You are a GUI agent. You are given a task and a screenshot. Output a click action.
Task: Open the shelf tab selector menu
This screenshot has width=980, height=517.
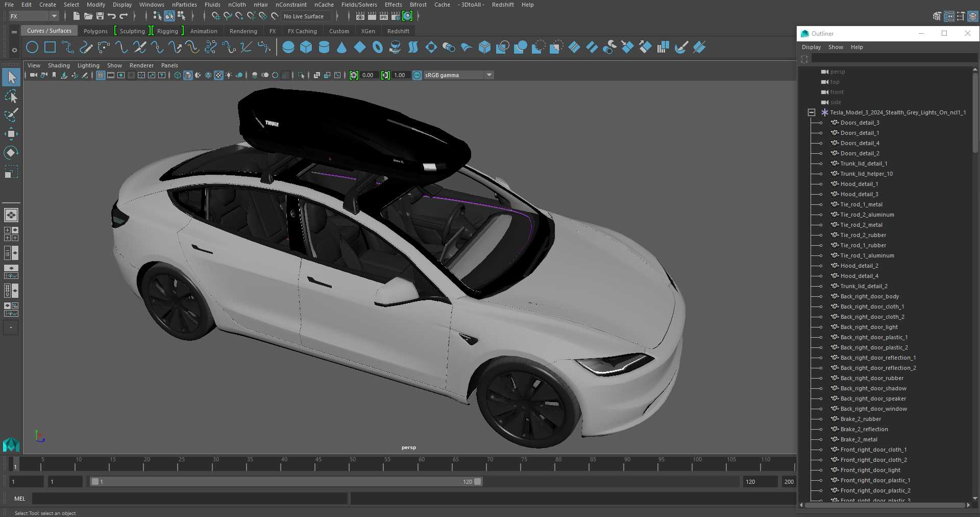14,32
